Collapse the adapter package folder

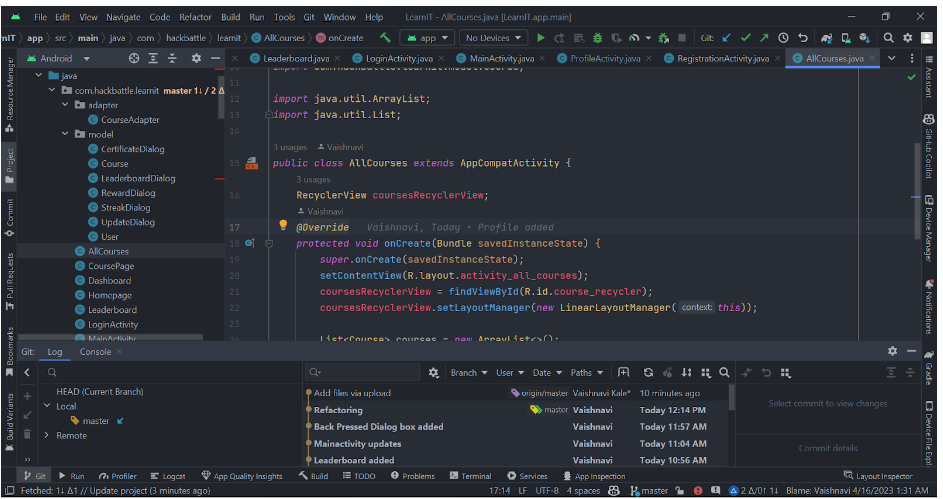click(x=66, y=105)
